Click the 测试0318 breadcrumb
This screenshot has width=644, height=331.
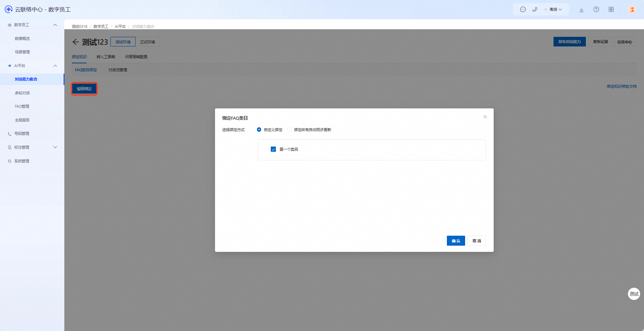pyautogui.click(x=79, y=26)
